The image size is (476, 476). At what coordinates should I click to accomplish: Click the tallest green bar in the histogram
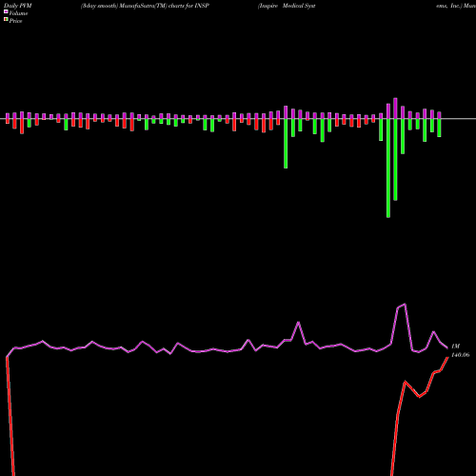[x=388, y=169]
